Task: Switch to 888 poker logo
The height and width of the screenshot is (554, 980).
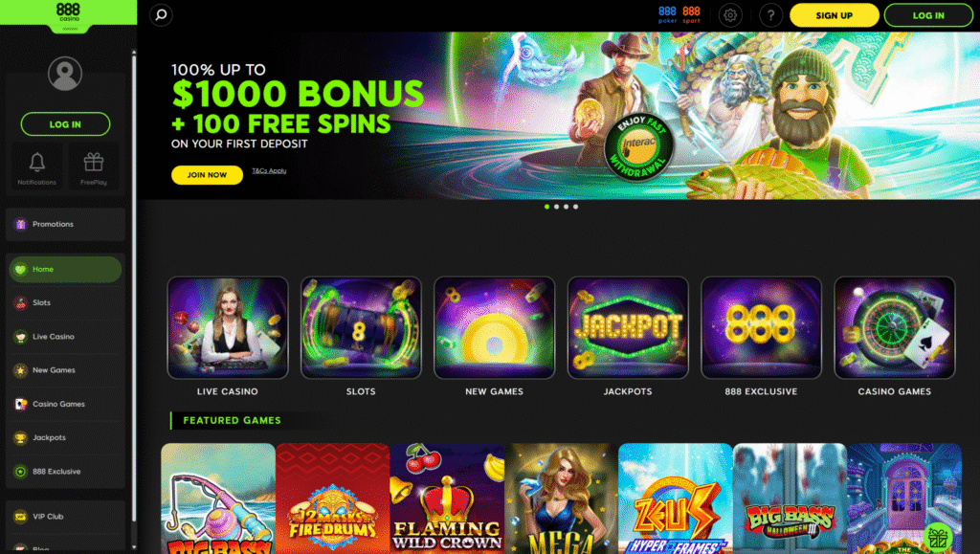Action: click(667, 15)
